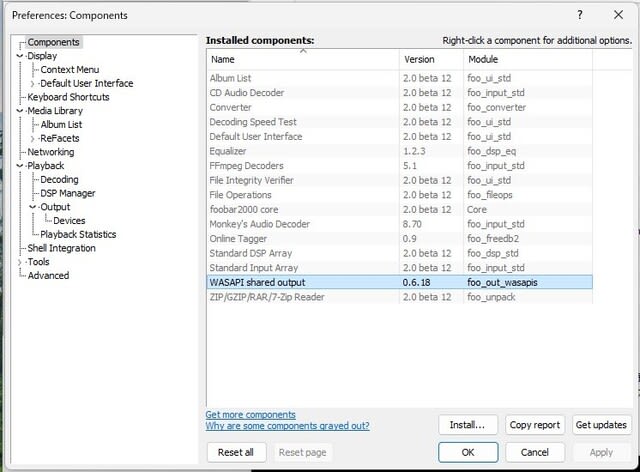This screenshot has width=640, height=472.
Task: Click the Cancel button
Action: coord(535,452)
